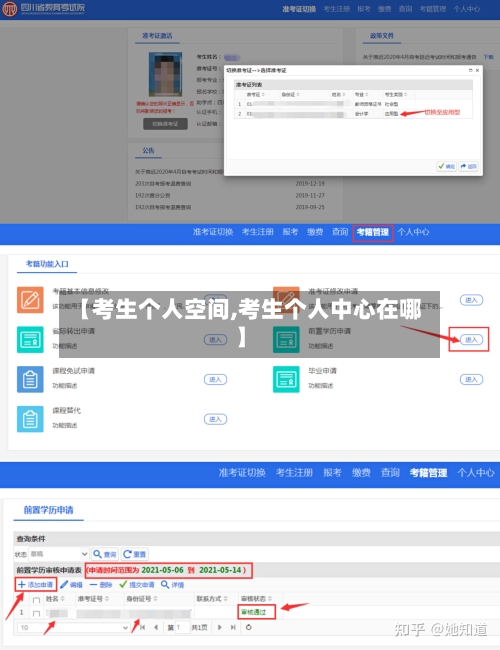Sort the grid by the 姓名 column
The image size is (500, 650).
pos(55,599)
